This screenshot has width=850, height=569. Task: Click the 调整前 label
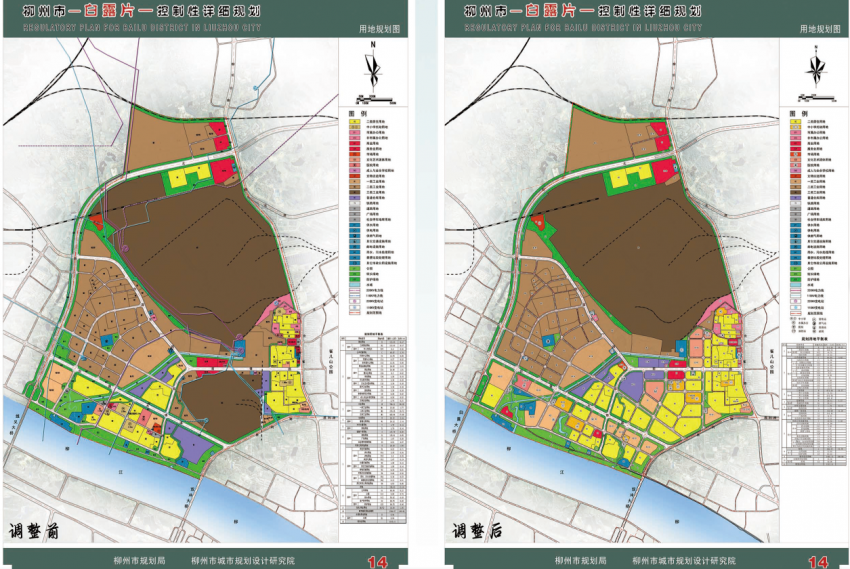[x=34, y=530]
